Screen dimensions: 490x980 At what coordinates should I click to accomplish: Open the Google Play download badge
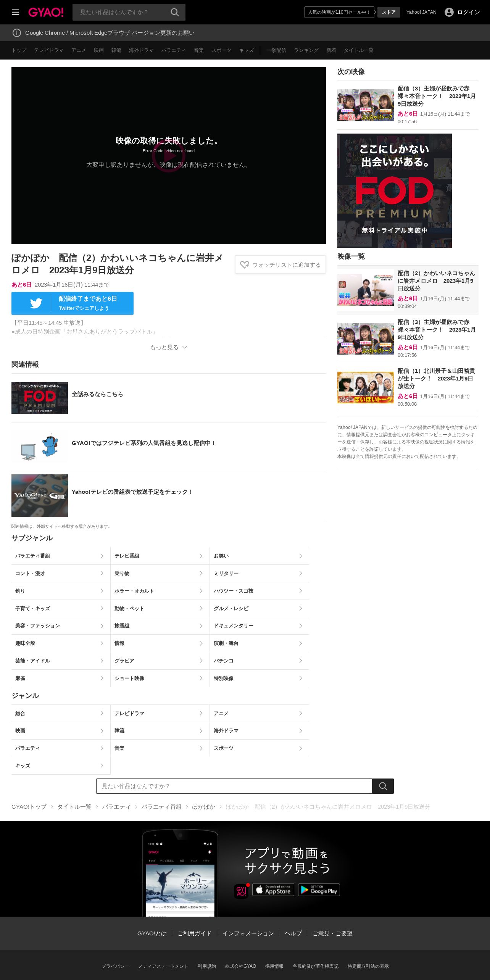click(319, 890)
